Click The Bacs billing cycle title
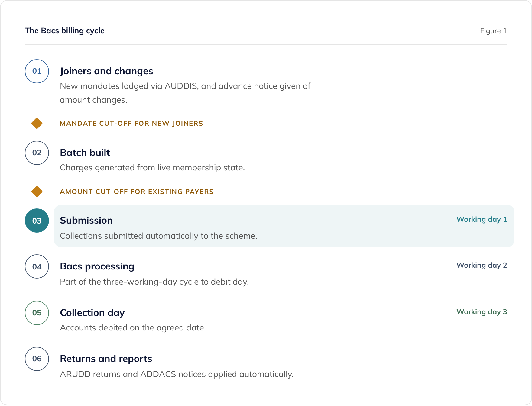Image resolution: width=532 pixels, height=406 pixels. click(x=65, y=31)
